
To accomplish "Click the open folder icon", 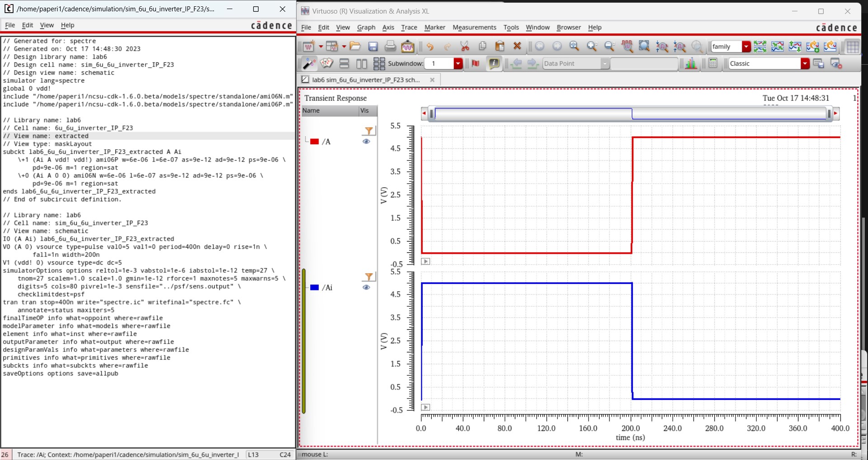I will coord(355,46).
